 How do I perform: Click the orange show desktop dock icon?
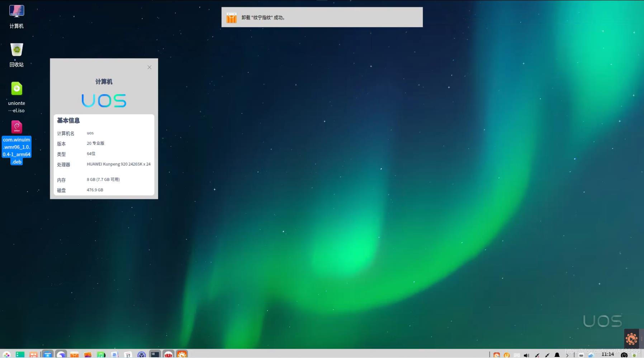(x=33, y=354)
